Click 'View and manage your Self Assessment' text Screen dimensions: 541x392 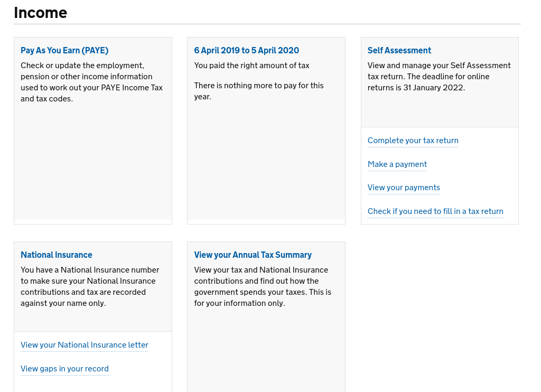coord(439,66)
